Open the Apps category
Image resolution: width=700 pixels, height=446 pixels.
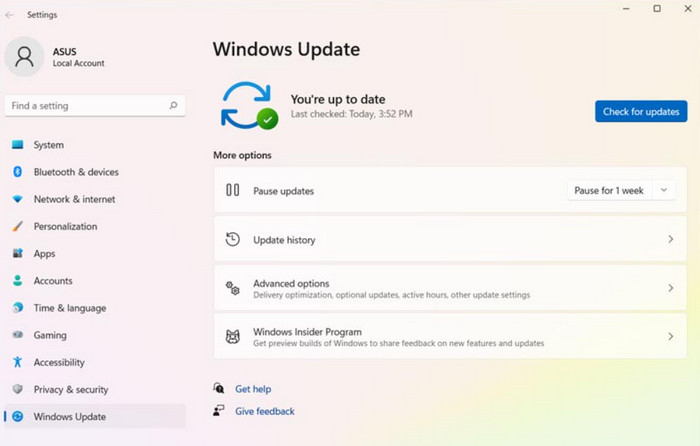click(x=95, y=254)
